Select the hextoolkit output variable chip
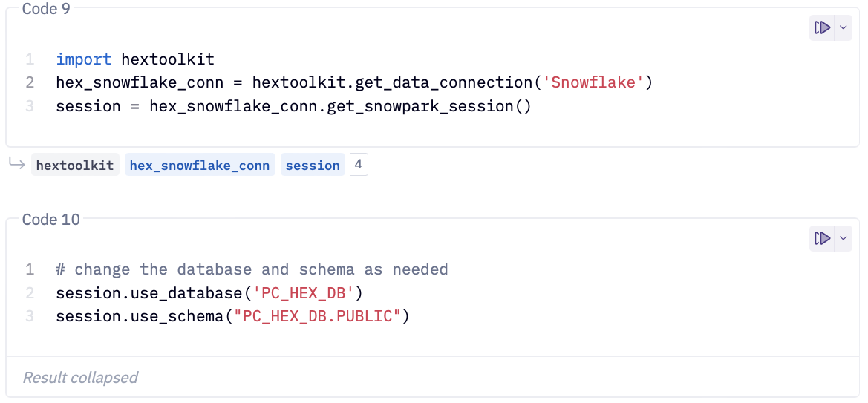 (75, 166)
